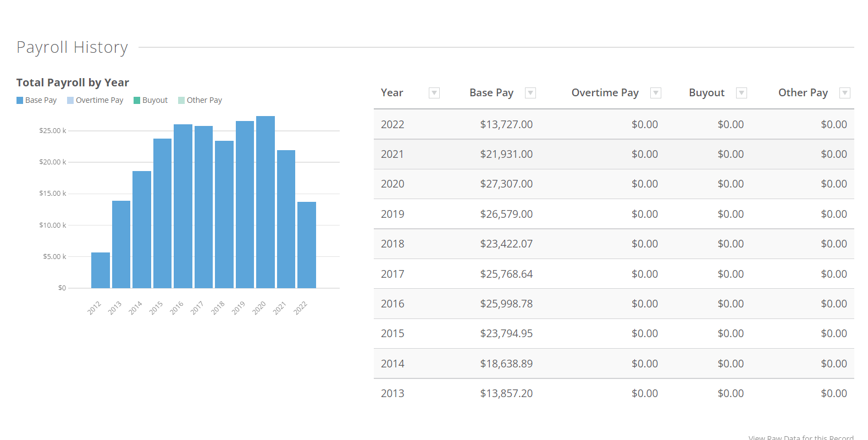
Task: Click the $25.00 k axis label
Action: pyautogui.click(x=52, y=130)
